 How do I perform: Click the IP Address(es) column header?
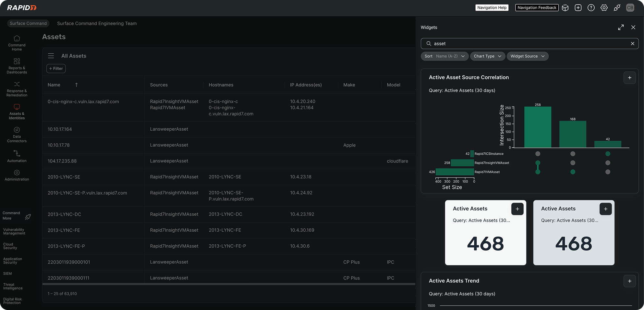tap(306, 85)
